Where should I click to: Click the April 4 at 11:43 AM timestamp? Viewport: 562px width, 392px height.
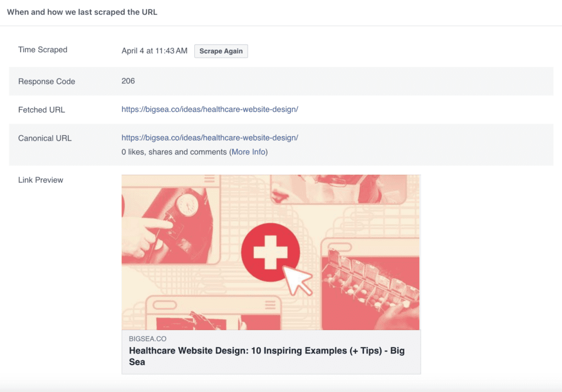coord(154,51)
